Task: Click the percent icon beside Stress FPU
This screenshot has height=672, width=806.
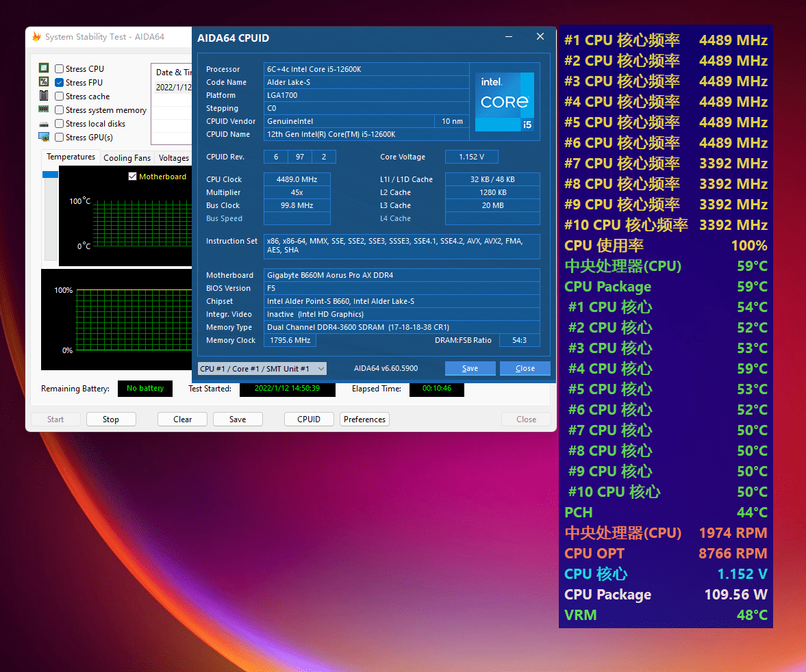Action: coord(44,82)
